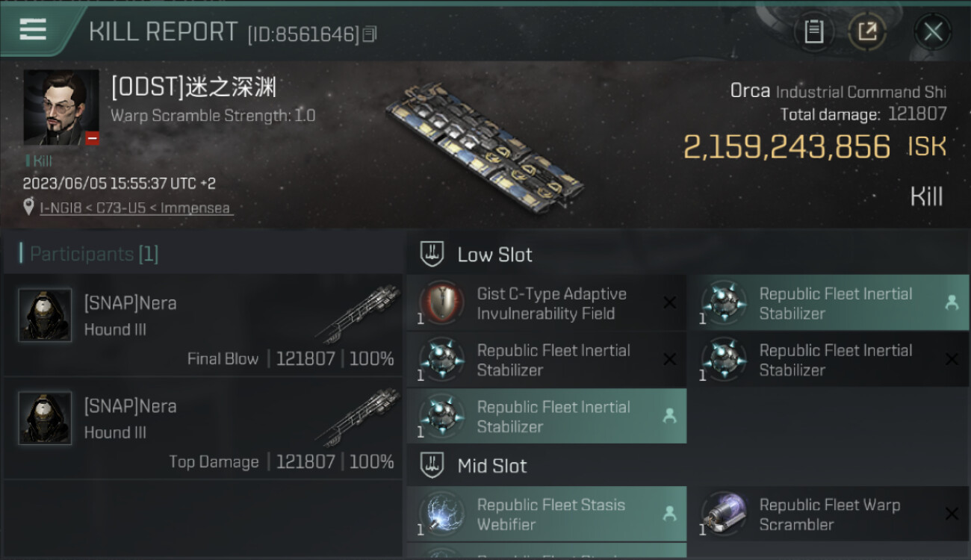Image resolution: width=971 pixels, height=560 pixels.
Task: Close the kill report window
Action: click(932, 31)
